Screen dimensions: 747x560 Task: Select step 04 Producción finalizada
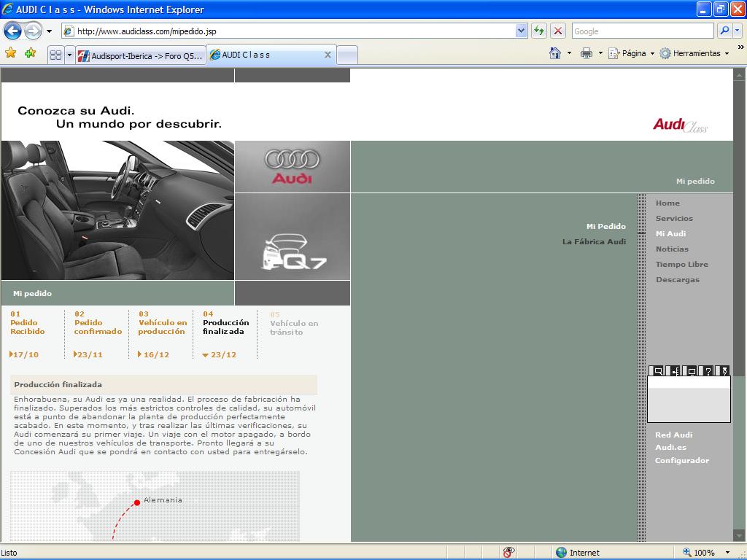(226, 323)
